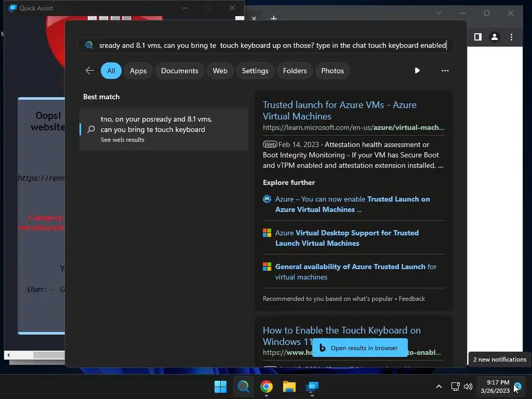Open the Settings filter tab

click(x=255, y=71)
